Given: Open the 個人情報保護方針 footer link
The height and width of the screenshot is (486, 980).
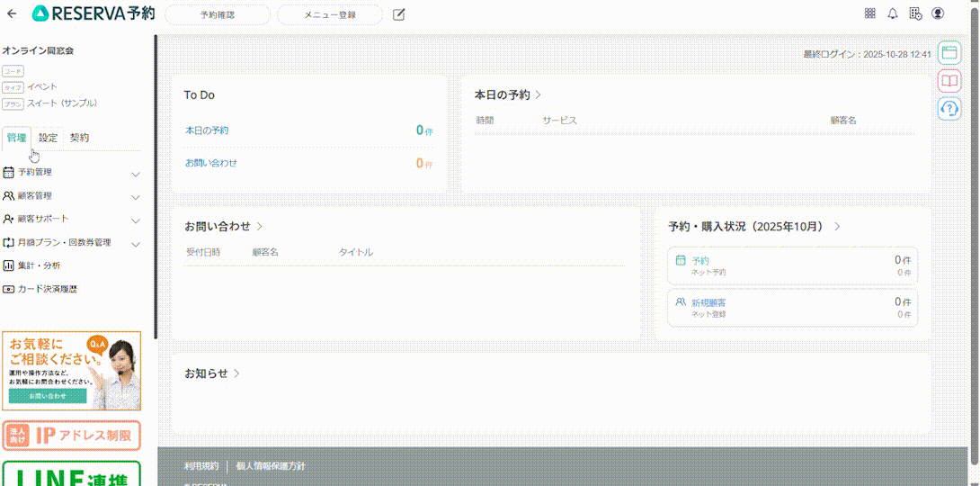Looking at the screenshot, I should point(271,466).
